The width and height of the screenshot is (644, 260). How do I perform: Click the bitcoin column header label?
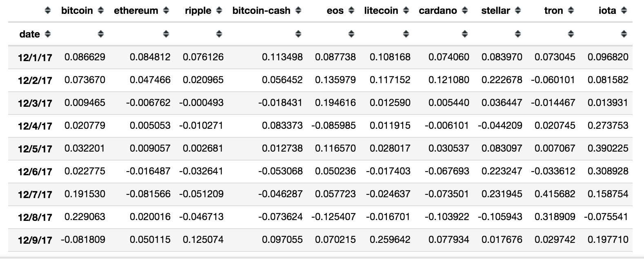pyautogui.click(x=77, y=11)
